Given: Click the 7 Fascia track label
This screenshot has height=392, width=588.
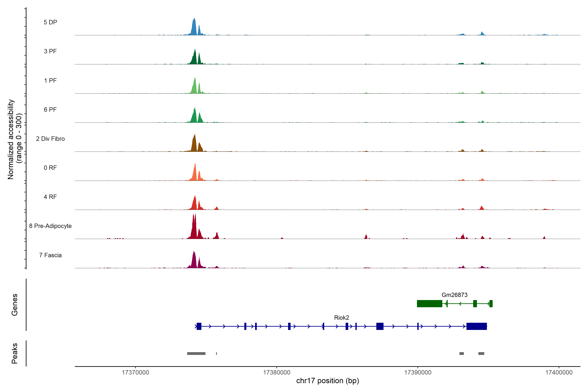Looking at the screenshot, I should click(50, 255).
